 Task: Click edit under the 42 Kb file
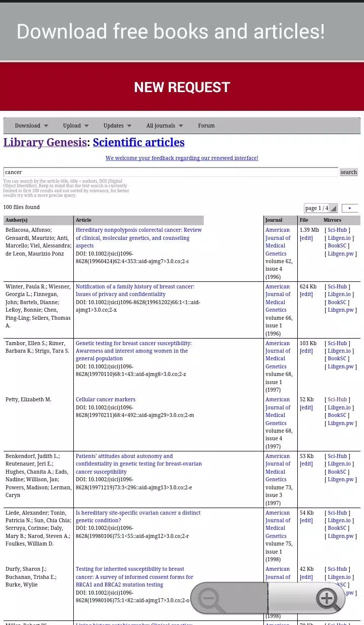coord(306,577)
